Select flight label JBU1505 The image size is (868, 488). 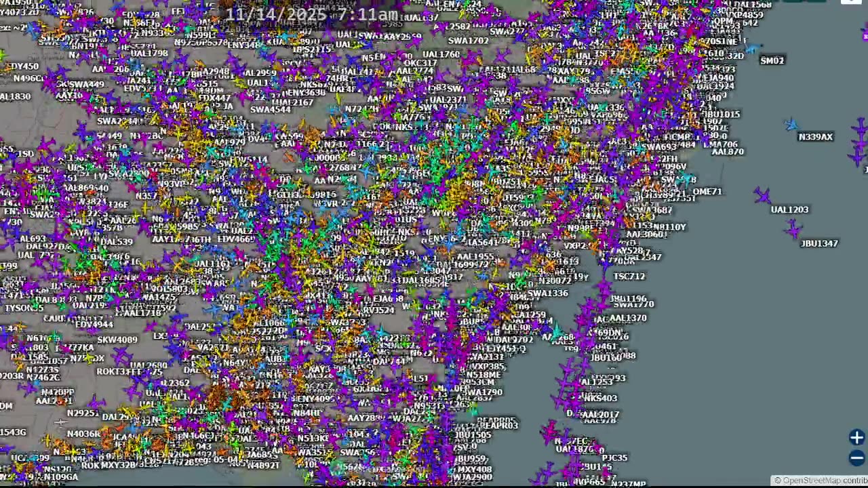(473, 435)
